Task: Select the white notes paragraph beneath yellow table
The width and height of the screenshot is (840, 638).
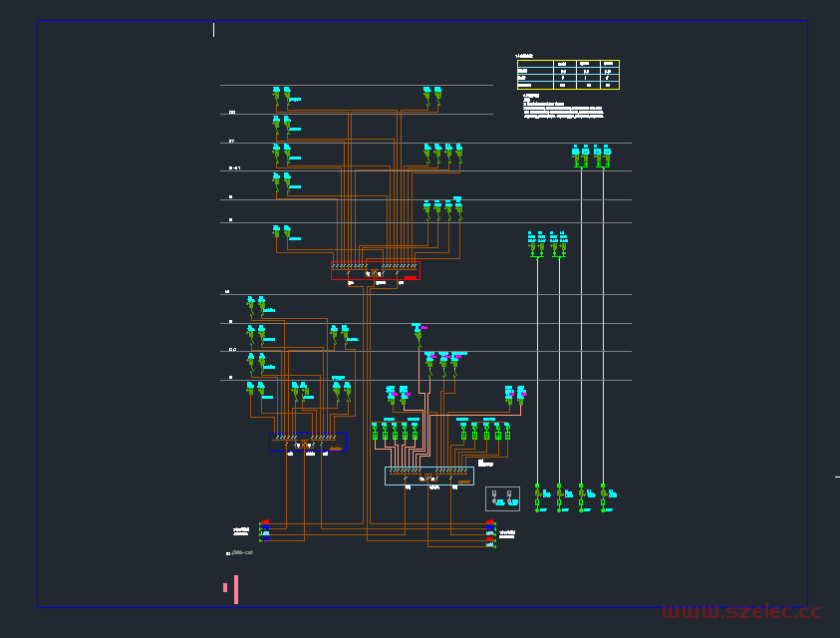Action: click(563, 106)
